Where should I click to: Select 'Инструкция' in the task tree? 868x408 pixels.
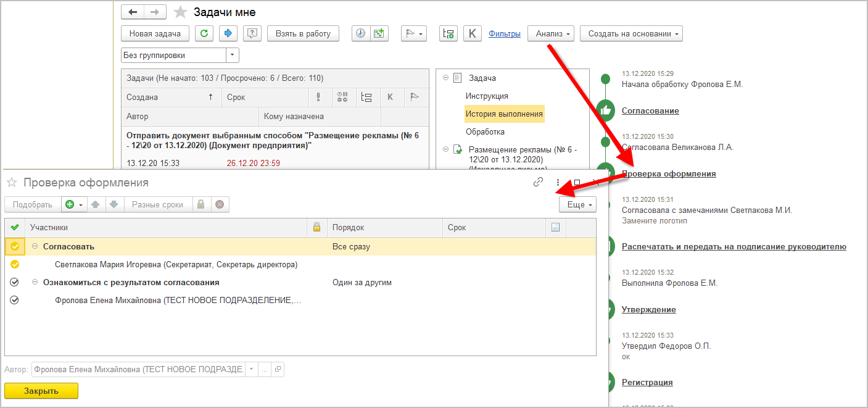[x=487, y=96]
